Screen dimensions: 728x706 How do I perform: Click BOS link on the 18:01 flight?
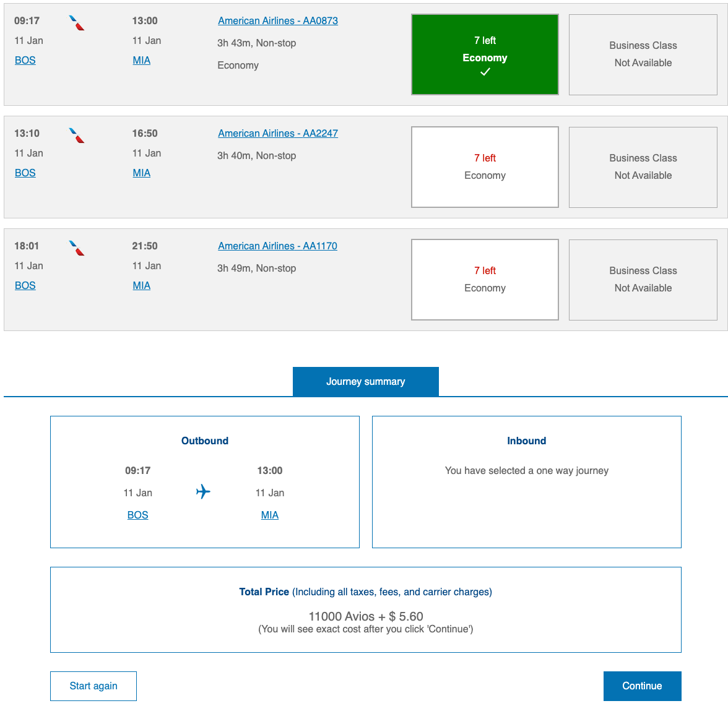point(25,285)
